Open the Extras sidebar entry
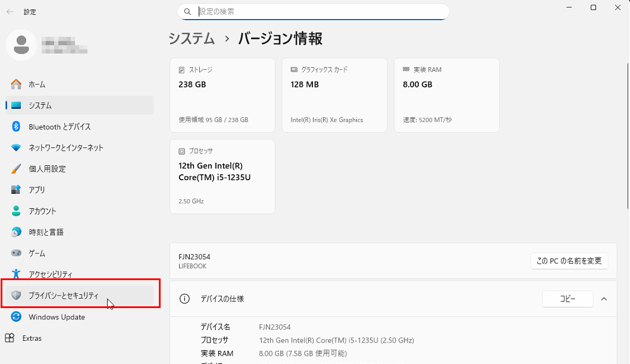This screenshot has width=630, height=364. pos(32,338)
